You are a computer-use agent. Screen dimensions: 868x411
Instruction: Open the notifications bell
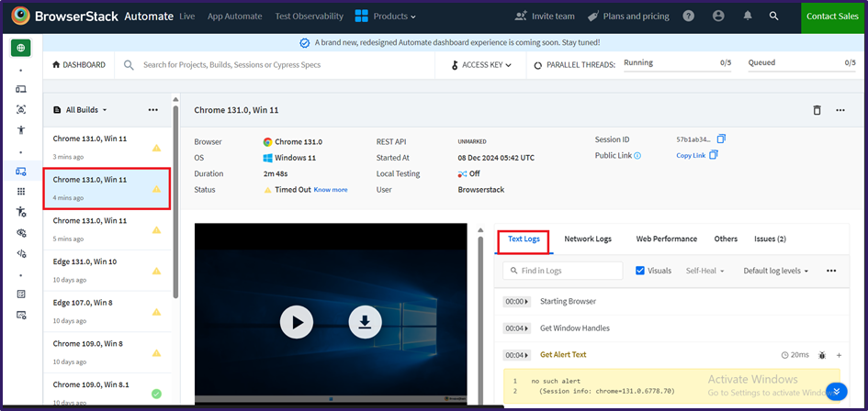pyautogui.click(x=747, y=17)
